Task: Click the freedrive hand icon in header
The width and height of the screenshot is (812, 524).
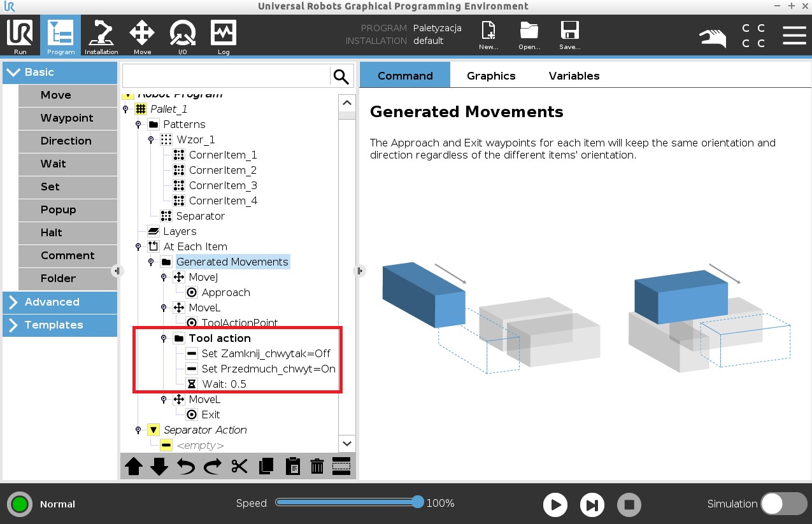Action: tap(713, 37)
